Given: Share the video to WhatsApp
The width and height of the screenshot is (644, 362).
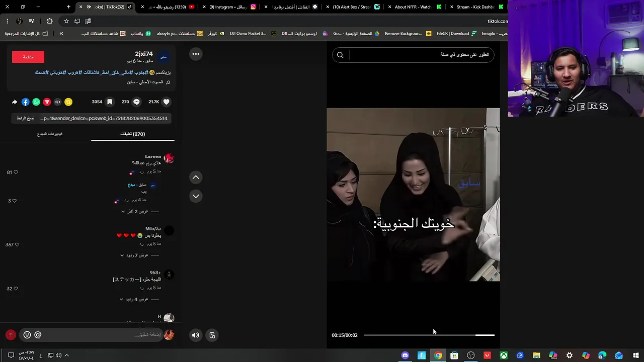Looking at the screenshot, I should 36,102.
